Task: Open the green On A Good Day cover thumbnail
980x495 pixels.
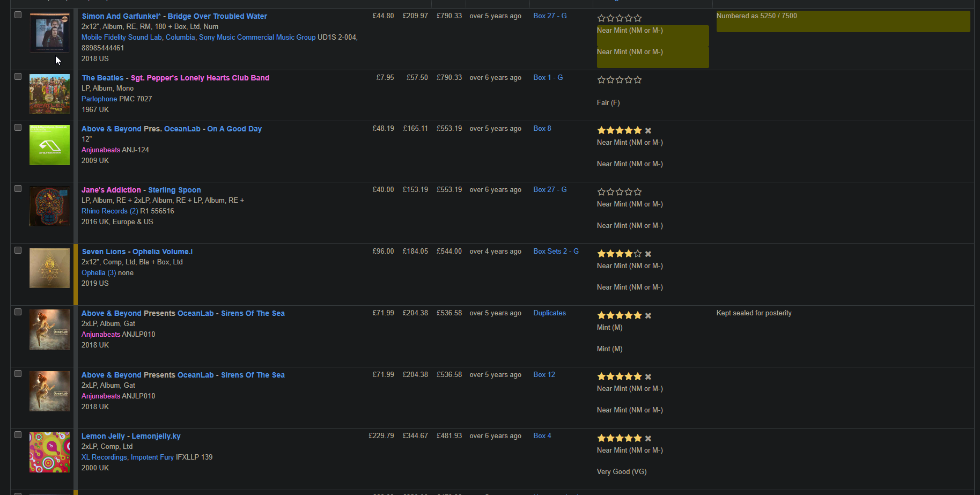Action: tap(49, 145)
